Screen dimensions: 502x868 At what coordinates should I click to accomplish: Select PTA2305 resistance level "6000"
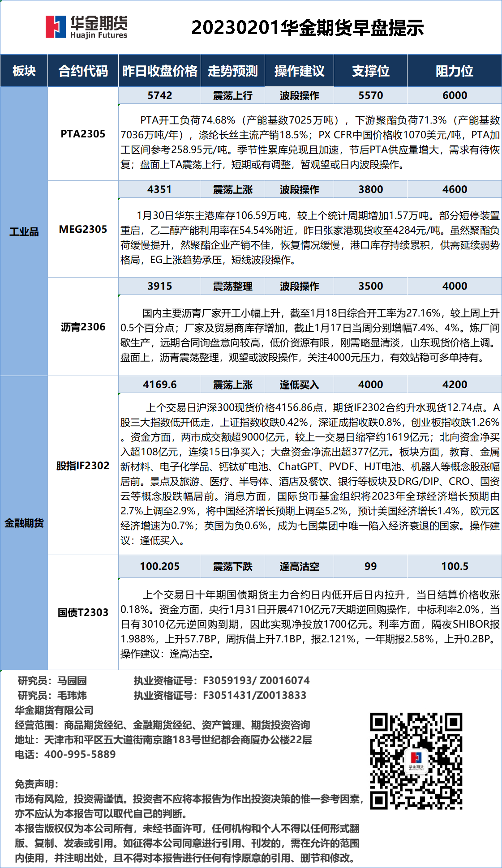coord(455,95)
